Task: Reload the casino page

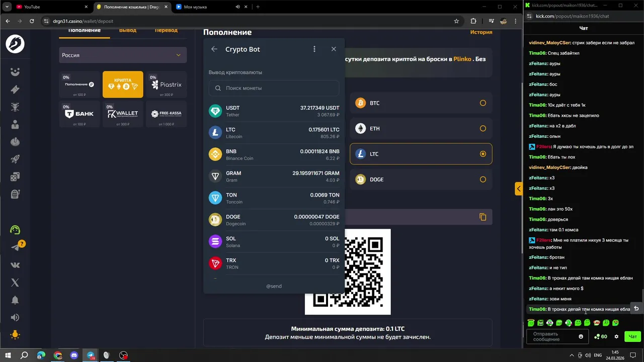Action: 32,21
